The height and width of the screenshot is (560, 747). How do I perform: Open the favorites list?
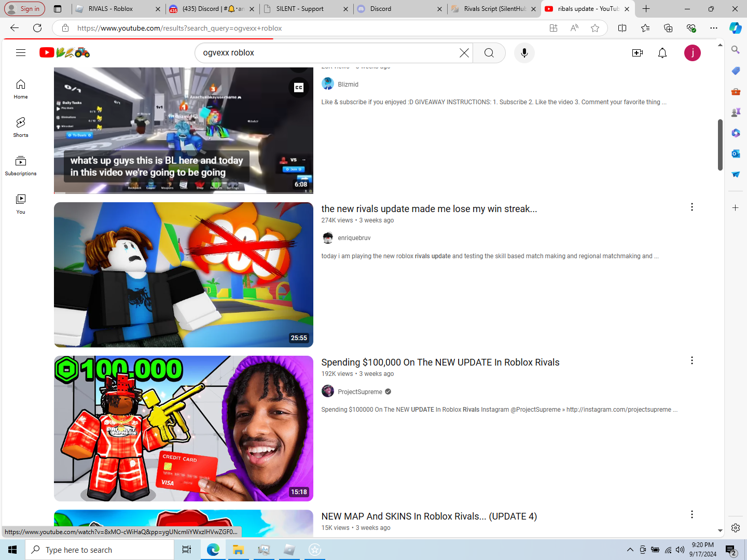pos(645,28)
